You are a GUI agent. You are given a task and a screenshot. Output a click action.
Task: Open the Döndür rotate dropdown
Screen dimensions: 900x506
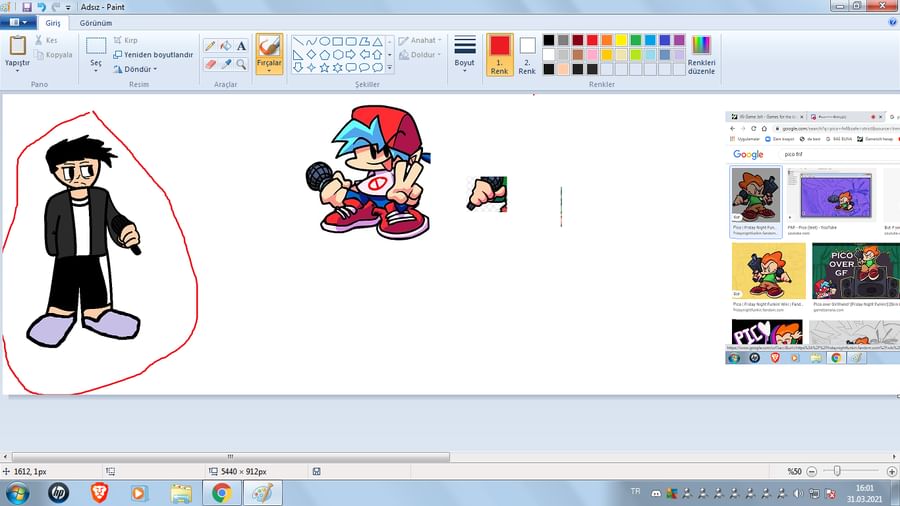tap(135, 69)
